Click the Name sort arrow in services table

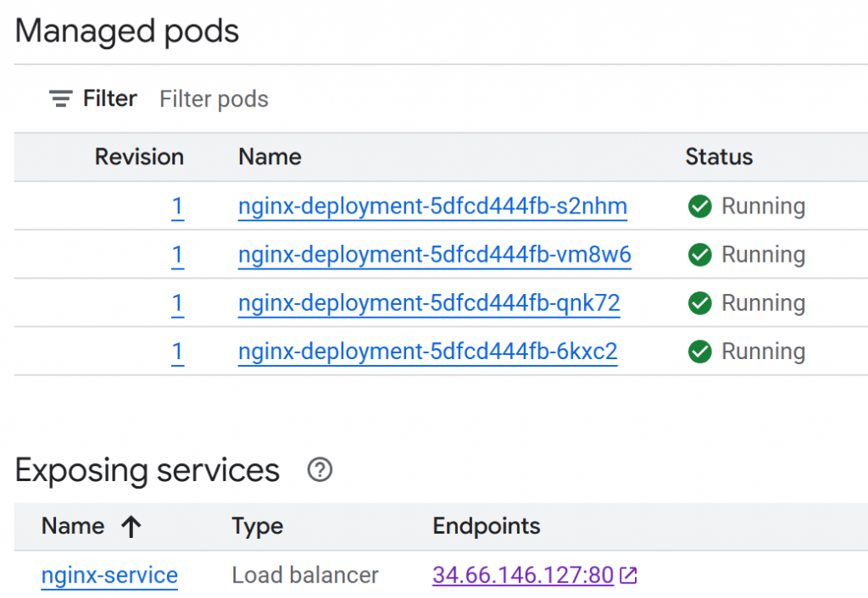(x=131, y=527)
